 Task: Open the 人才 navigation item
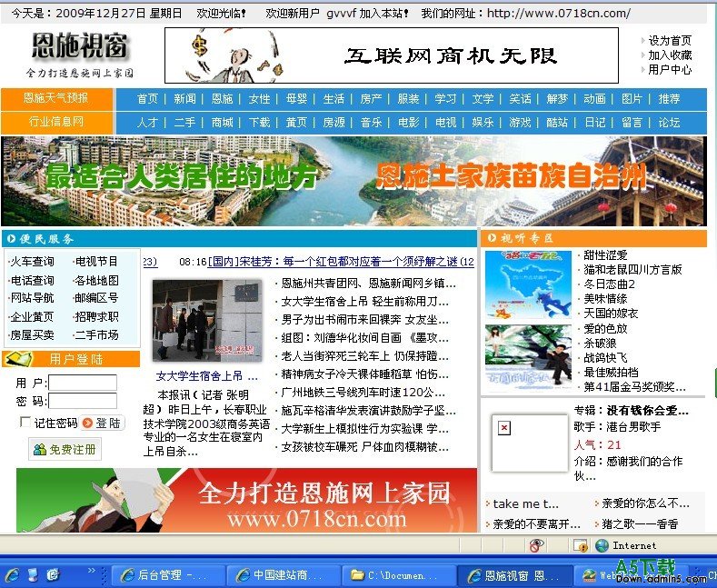147,123
